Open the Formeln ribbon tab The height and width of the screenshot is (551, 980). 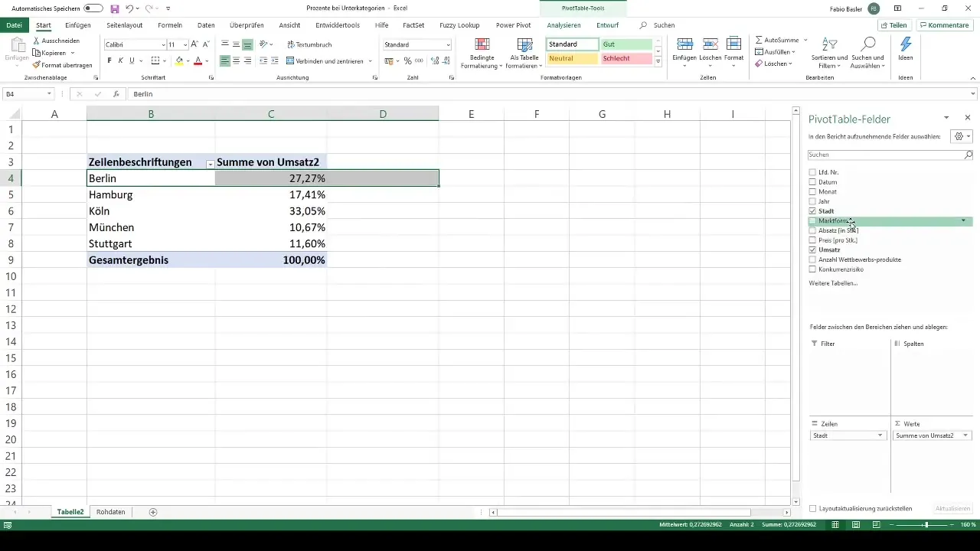pos(170,25)
